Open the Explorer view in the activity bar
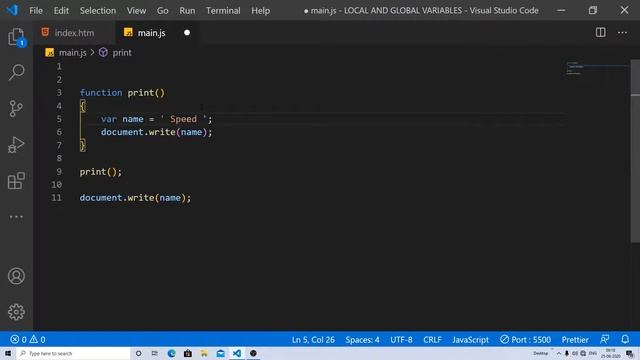Viewport: 640px width, 360px height. tap(16, 37)
